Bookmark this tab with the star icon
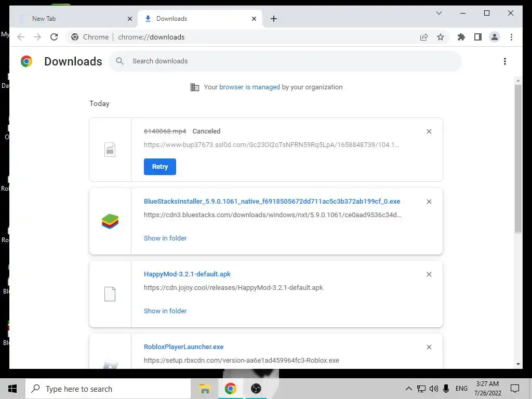 [441, 37]
